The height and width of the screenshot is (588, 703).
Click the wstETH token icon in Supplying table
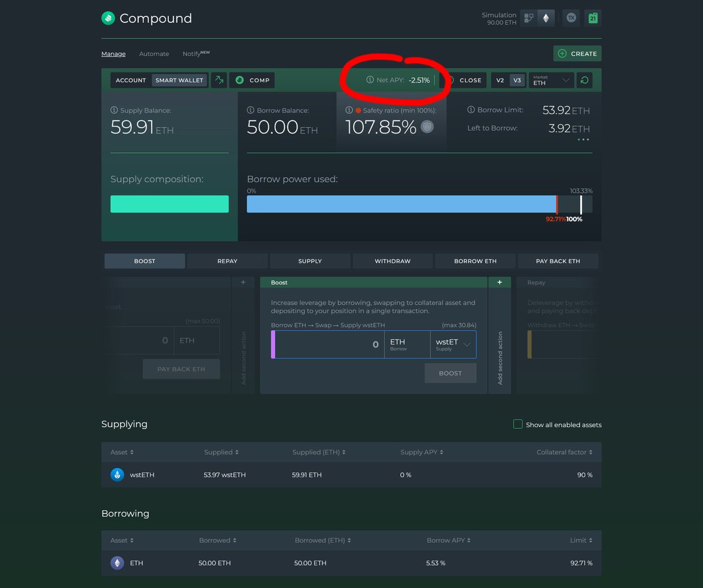point(117,474)
